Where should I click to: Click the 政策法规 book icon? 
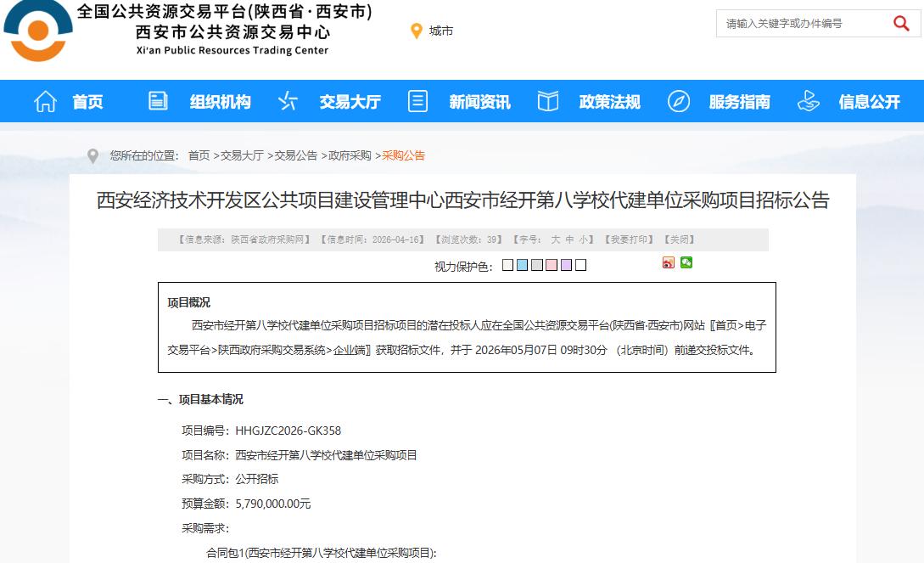tap(547, 100)
